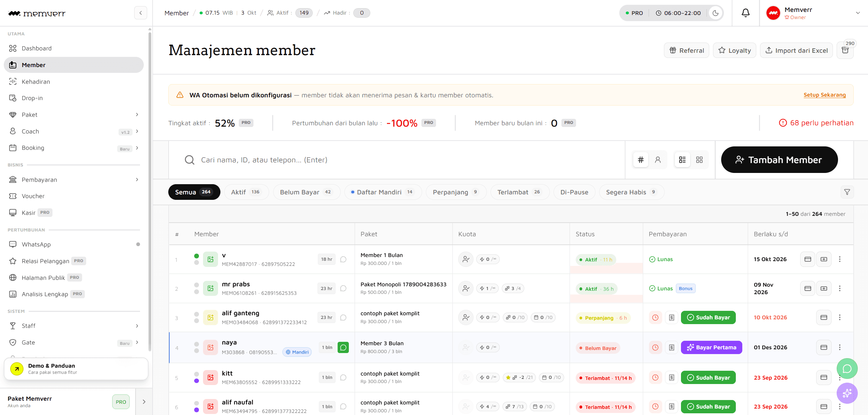Select the Perpanjang filter tab
The height and width of the screenshot is (415, 868).
click(456, 192)
